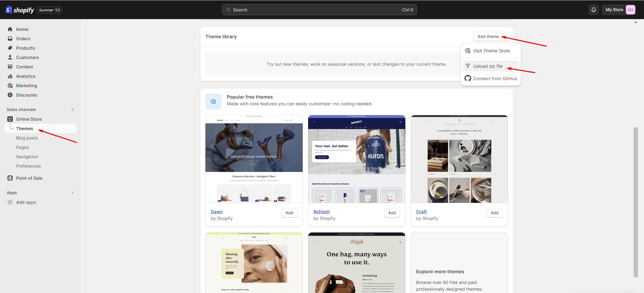Click the Add apps plus icon
The width and height of the screenshot is (644, 293).
click(10, 202)
